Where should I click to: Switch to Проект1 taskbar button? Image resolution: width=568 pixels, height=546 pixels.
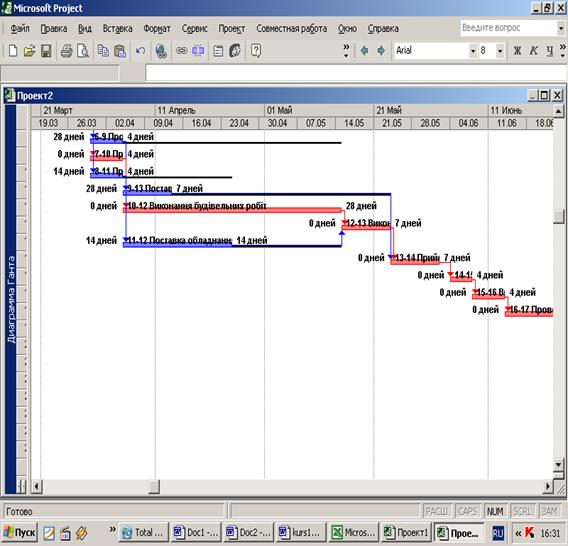click(407, 532)
